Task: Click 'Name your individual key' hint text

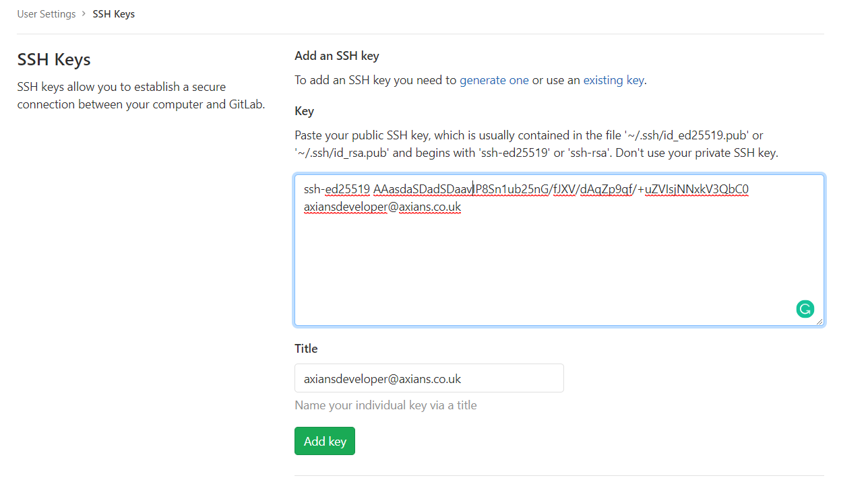Action: click(385, 405)
